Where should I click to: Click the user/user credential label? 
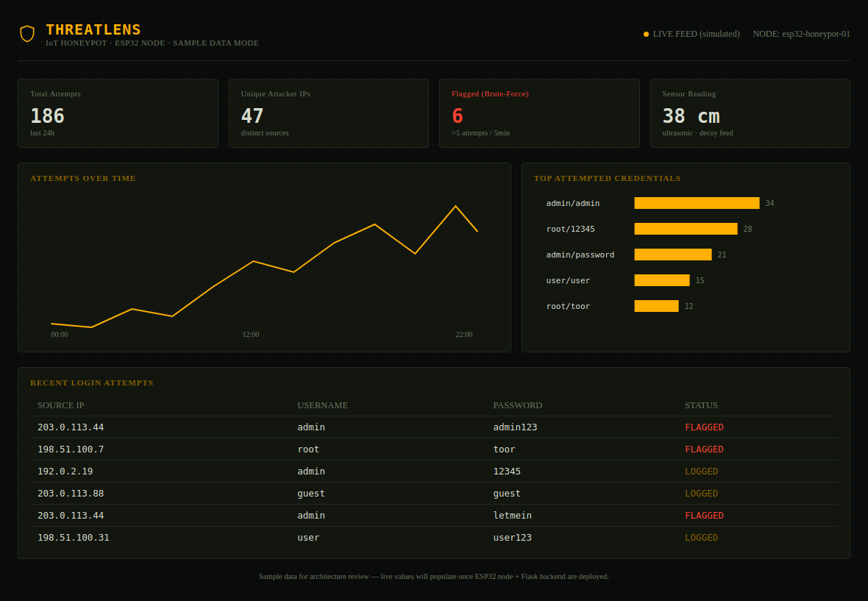(x=568, y=280)
